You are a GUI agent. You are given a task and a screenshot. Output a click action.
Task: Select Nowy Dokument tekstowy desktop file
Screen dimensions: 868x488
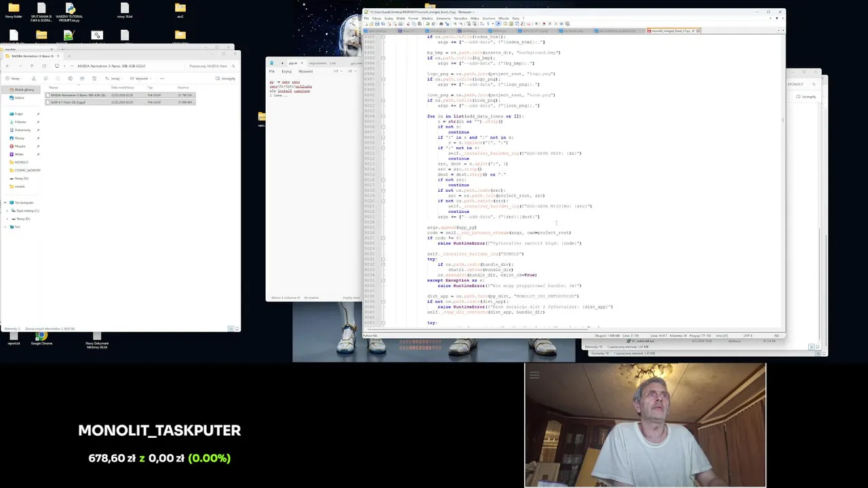[97, 340]
